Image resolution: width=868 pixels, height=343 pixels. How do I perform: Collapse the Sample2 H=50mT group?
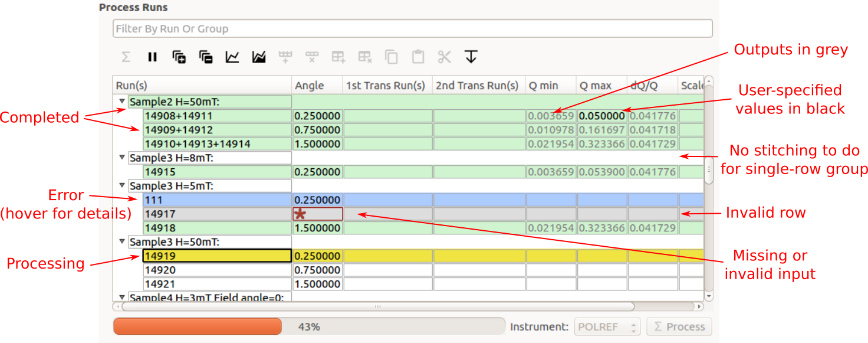coord(122,102)
